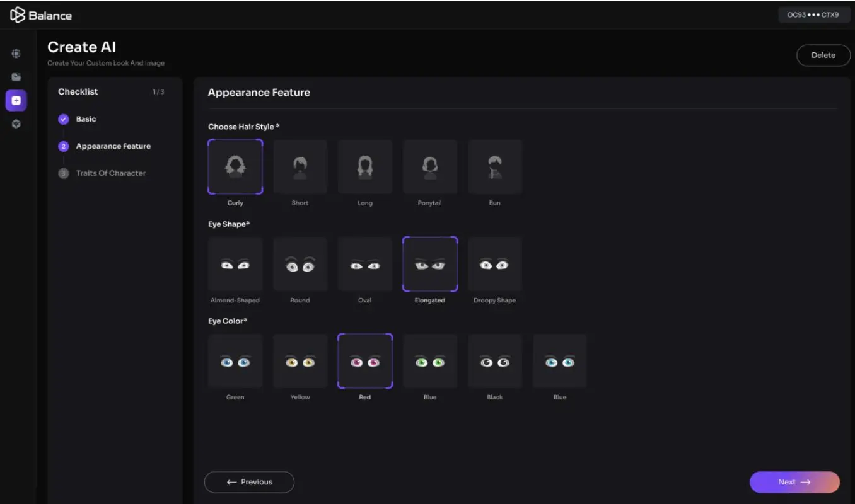Choose the Ponytail hair style icon
This screenshot has width=855, height=504.
coord(430,167)
